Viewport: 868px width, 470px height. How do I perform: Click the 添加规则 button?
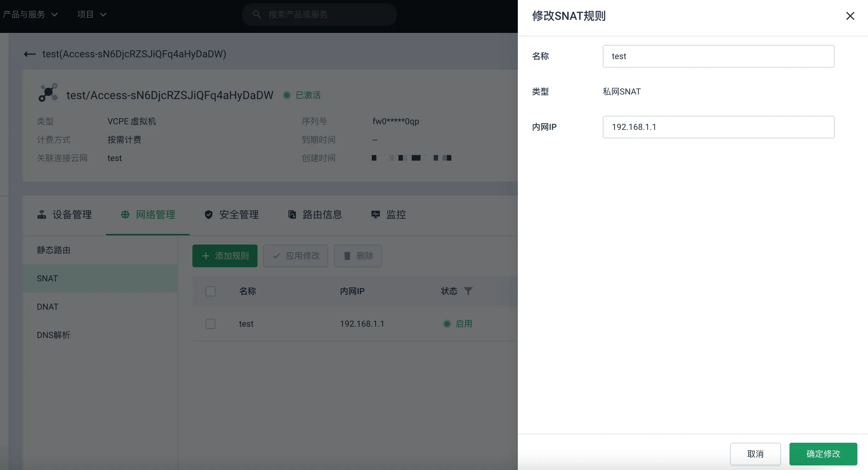[x=225, y=256]
